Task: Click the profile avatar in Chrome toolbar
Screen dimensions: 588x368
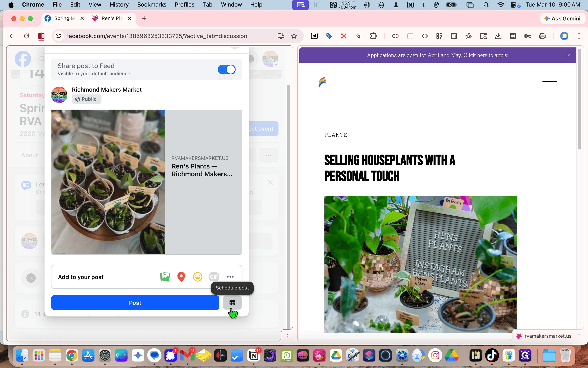Action: click(564, 36)
